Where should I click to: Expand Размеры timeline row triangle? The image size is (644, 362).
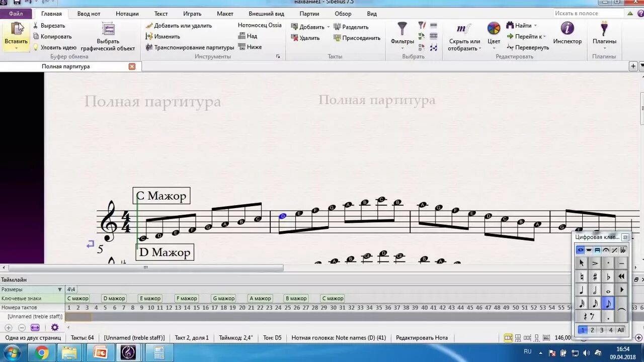[x=60, y=290]
